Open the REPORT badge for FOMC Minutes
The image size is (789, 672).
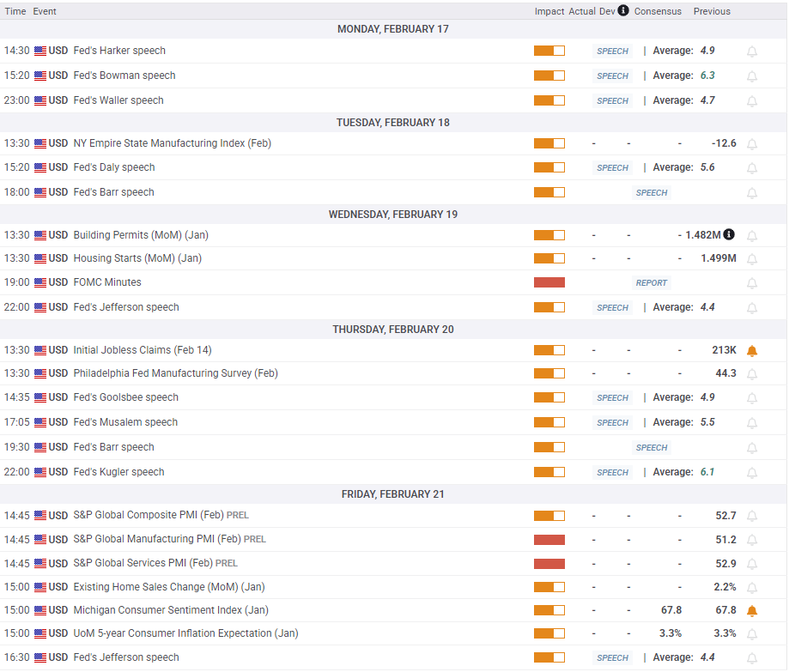tap(652, 283)
